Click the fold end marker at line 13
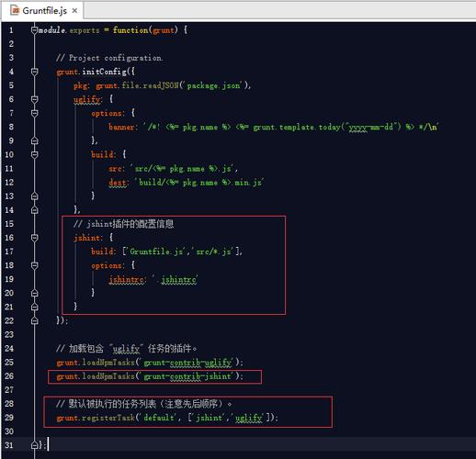The height and width of the screenshot is (459, 476). [35, 196]
